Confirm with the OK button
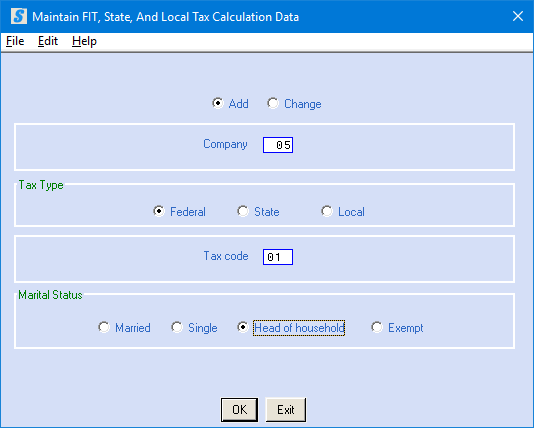The width and height of the screenshot is (534, 428). 239,410
